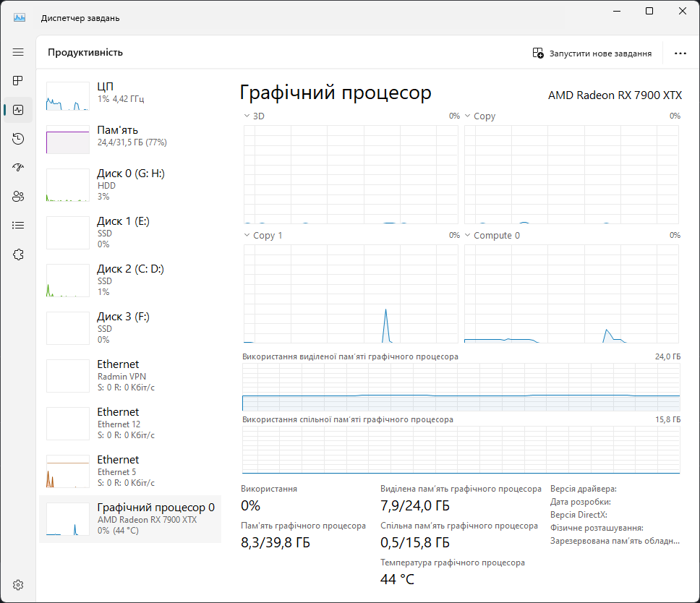Select Диск 0 (G: H:) HDD entry
This screenshot has height=603, width=700.
click(130, 184)
